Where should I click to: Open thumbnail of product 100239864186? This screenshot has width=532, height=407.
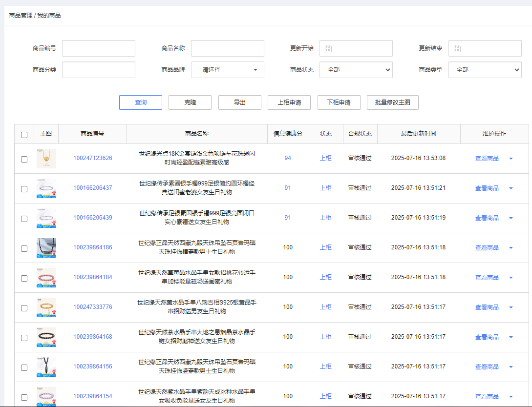46,248
